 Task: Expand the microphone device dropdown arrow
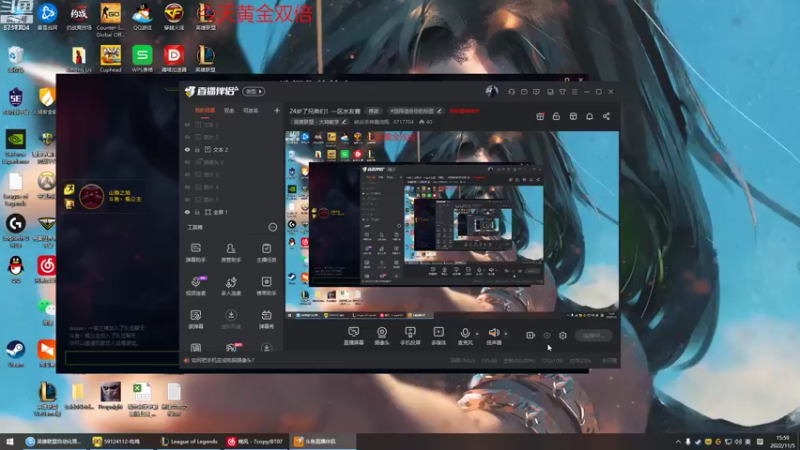coord(477,334)
